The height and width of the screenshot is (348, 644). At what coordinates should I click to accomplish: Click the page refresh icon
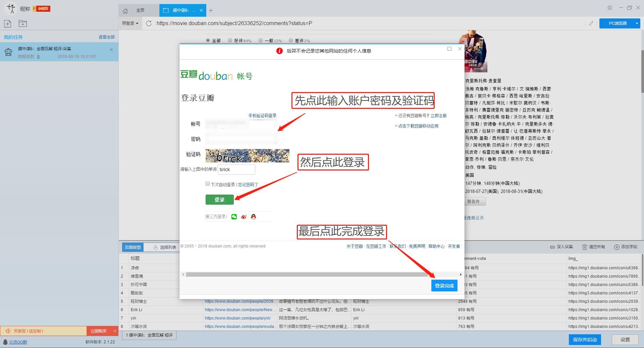point(149,23)
